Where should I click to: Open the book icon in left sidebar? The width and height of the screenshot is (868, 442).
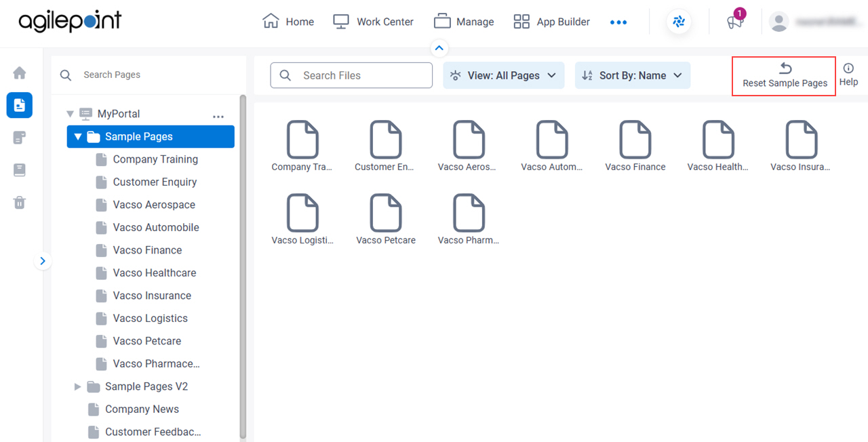tap(20, 170)
